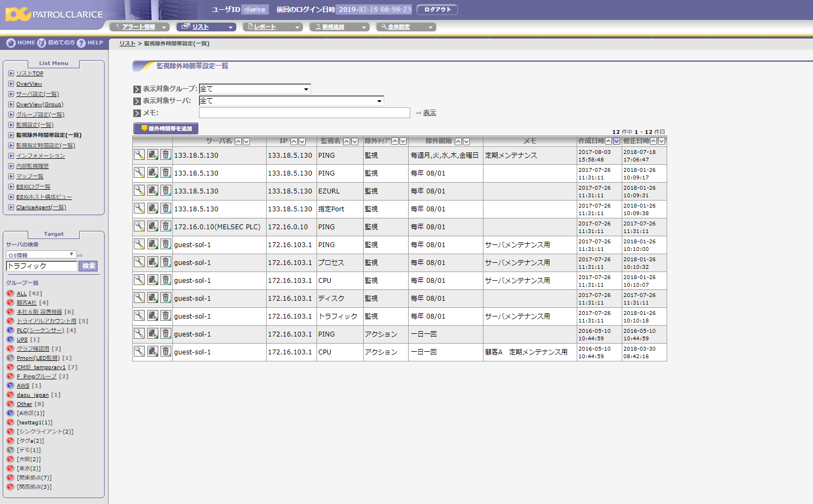
Task: Delete the 172.16.0.10(MELSEC PLC) row
Action: click(x=166, y=226)
